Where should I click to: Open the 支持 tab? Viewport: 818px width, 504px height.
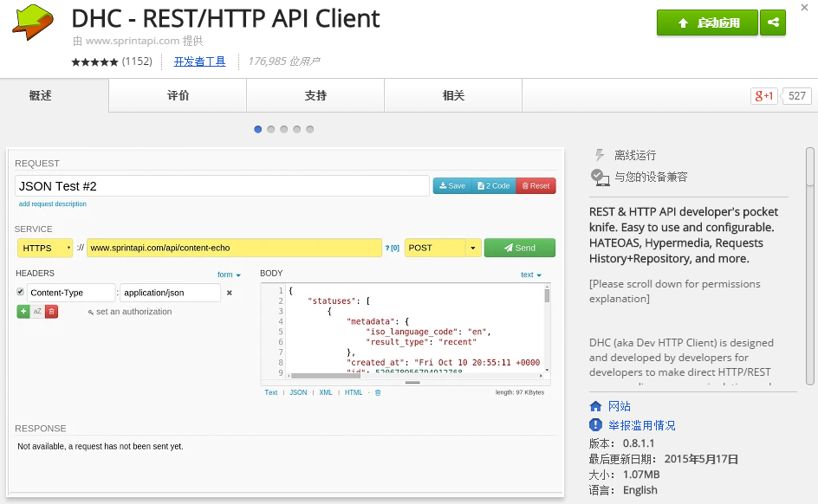[315, 95]
